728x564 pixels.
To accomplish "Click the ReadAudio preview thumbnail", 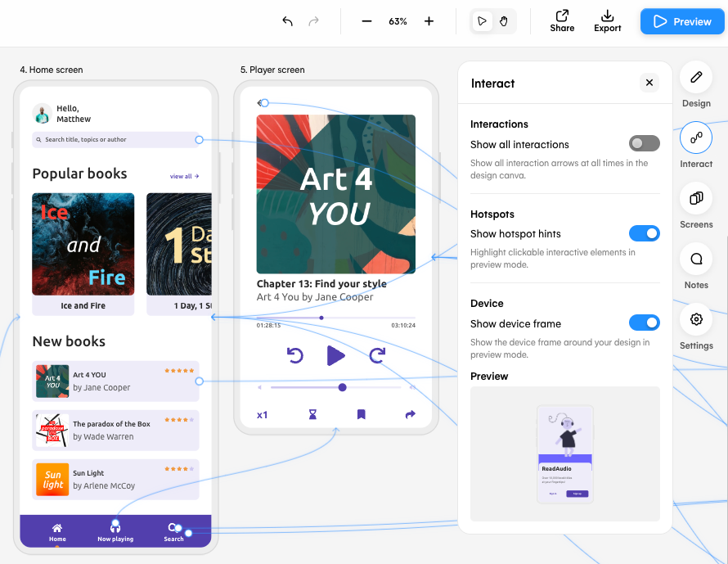I will (x=565, y=454).
